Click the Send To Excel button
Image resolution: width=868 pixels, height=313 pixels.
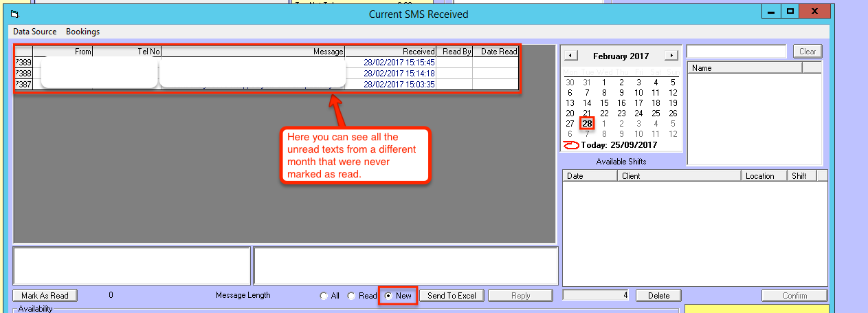(452, 296)
